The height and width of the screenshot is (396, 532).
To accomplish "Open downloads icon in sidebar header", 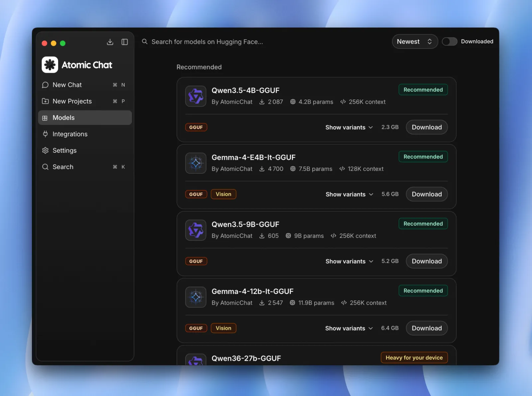I will 110,42.
